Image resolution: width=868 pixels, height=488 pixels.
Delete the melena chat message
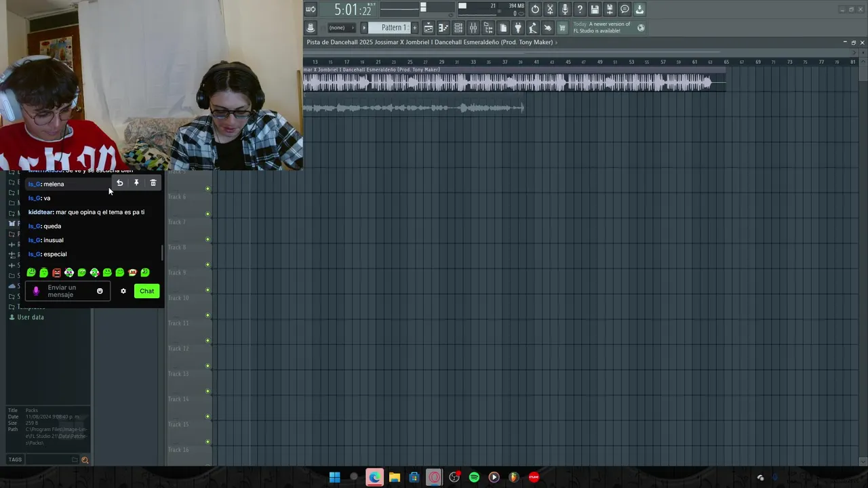[x=153, y=183]
